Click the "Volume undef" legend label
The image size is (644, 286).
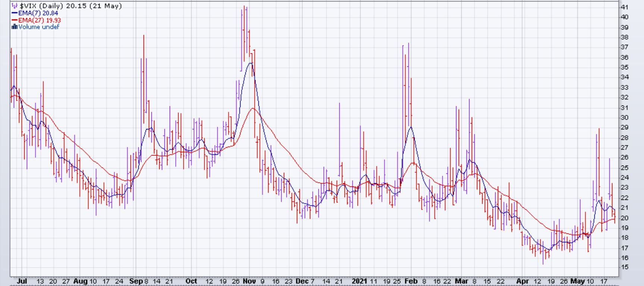[39, 27]
